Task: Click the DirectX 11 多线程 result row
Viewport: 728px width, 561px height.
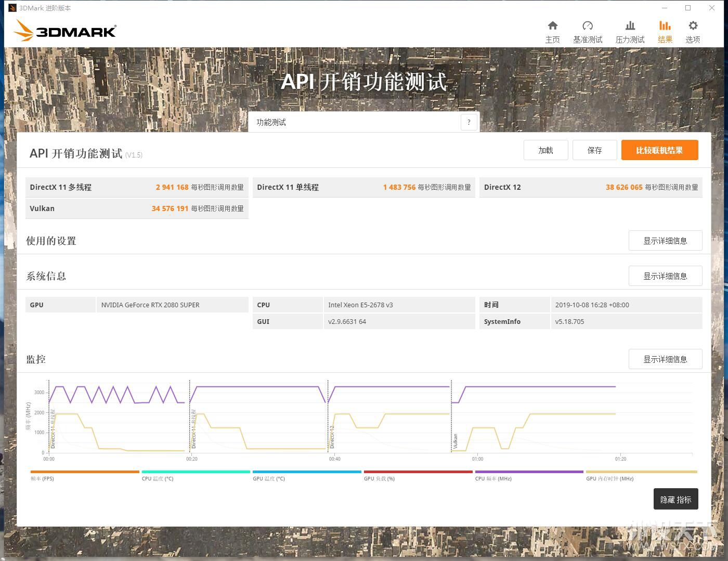Action: tap(137, 187)
